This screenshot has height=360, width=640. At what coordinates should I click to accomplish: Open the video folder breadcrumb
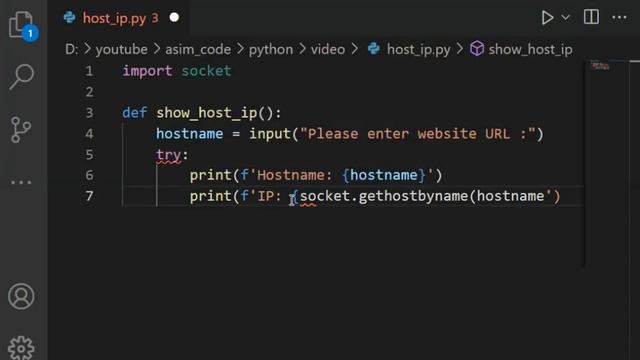[x=328, y=49]
